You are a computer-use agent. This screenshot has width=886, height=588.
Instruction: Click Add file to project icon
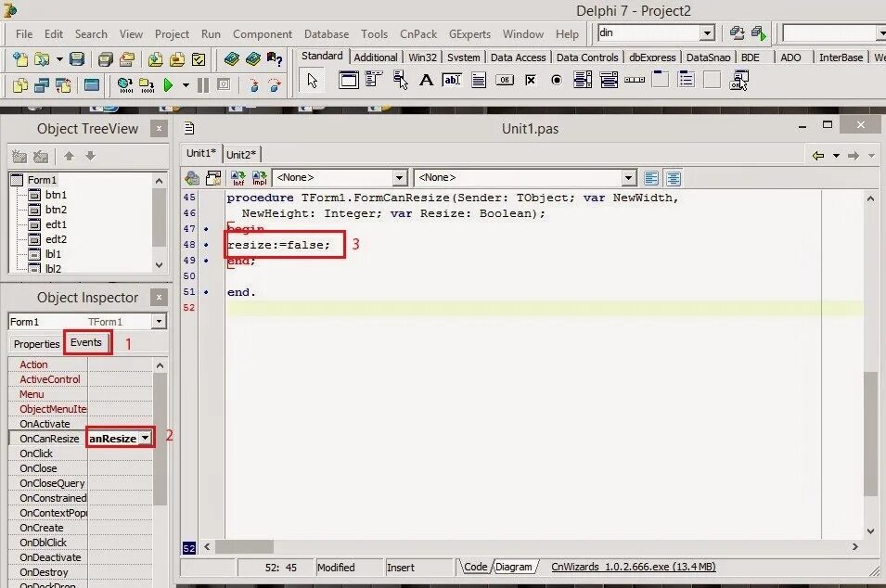(x=155, y=59)
